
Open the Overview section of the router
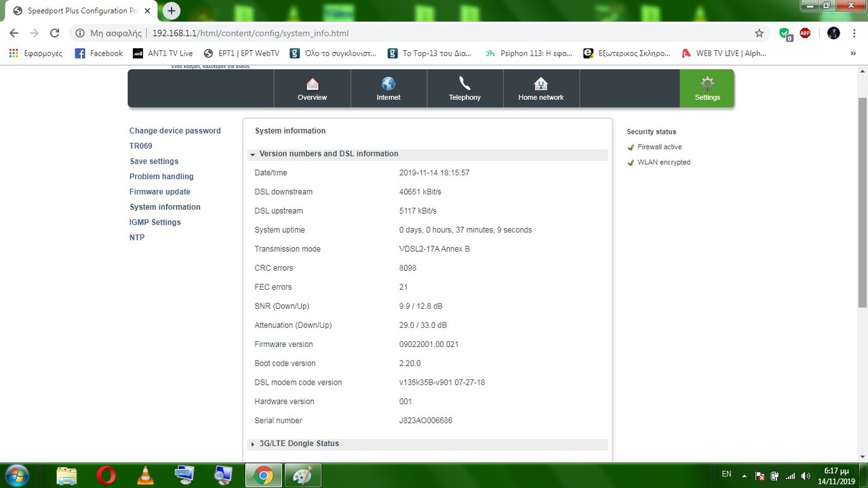312,88
